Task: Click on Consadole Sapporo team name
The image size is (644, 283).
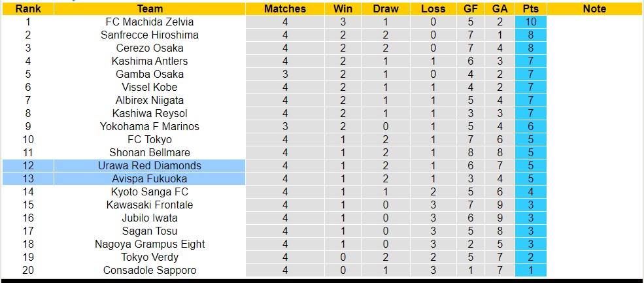Action: point(150,270)
